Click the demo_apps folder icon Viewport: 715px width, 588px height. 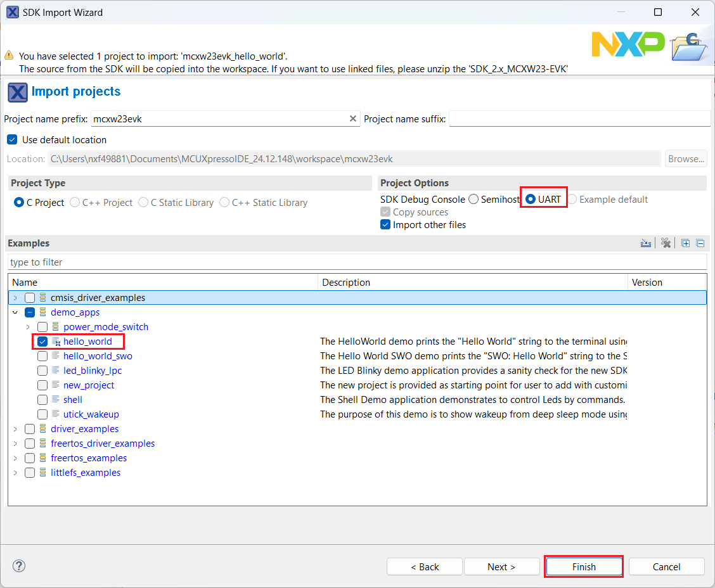(43, 312)
